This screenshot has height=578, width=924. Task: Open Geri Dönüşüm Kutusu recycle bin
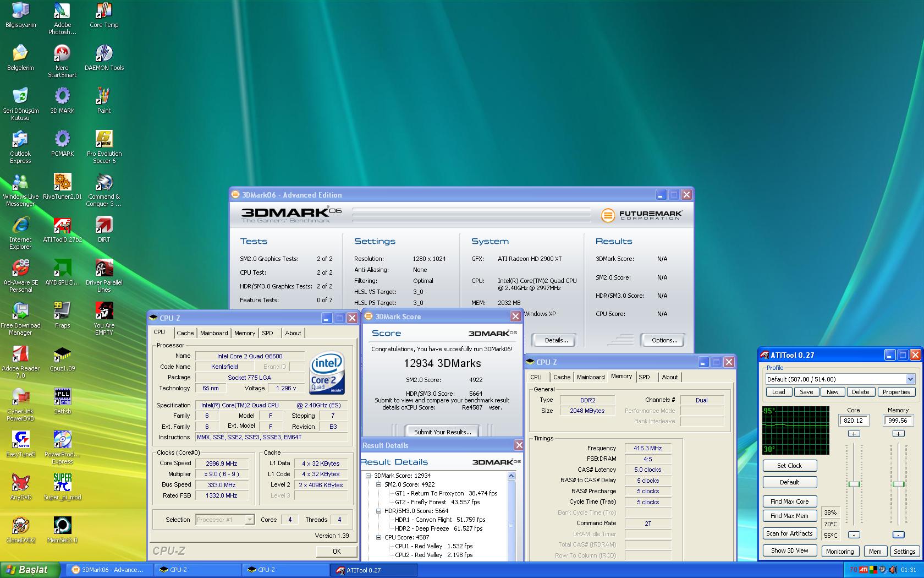(20, 104)
